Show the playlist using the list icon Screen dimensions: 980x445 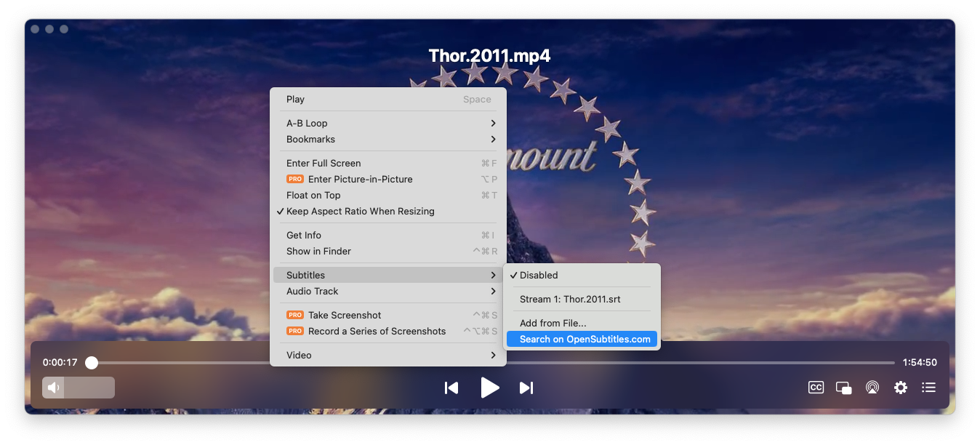pos(928,387)
